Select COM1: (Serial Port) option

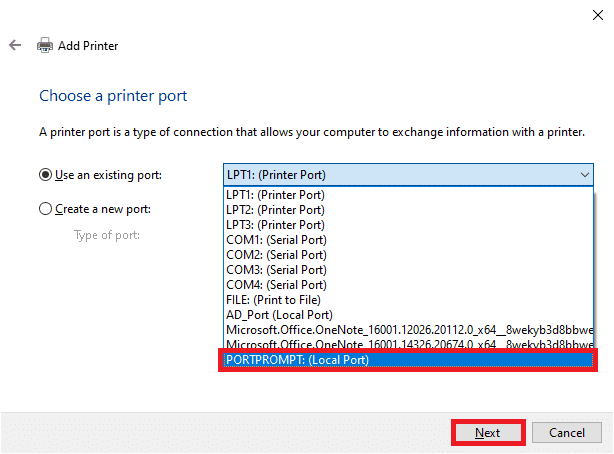click(276, 240)
